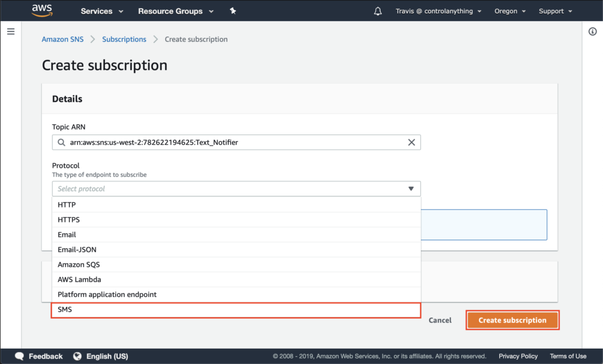This screenshot has width=603, height=364.
Task: Click the Feedback speech bubble icon
Action: click(x=19, y=356)
